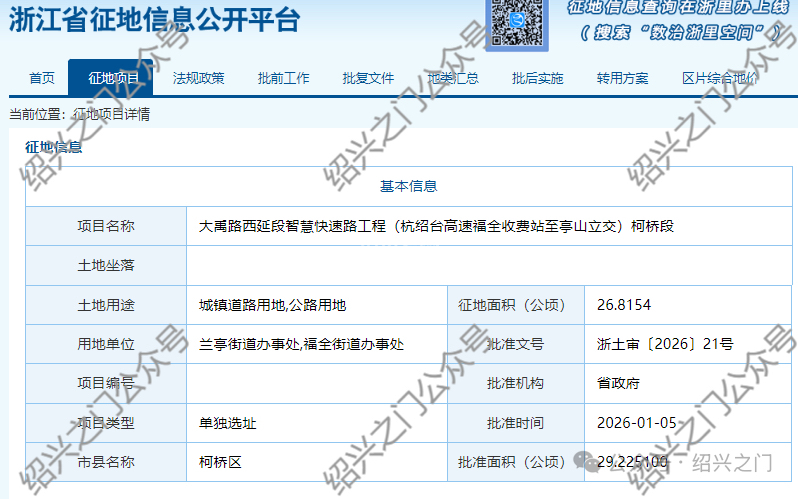Click the approval number 浙土审〔2026〕21号
This screenshot has width=798, height=499.
(x=664, y=344)
